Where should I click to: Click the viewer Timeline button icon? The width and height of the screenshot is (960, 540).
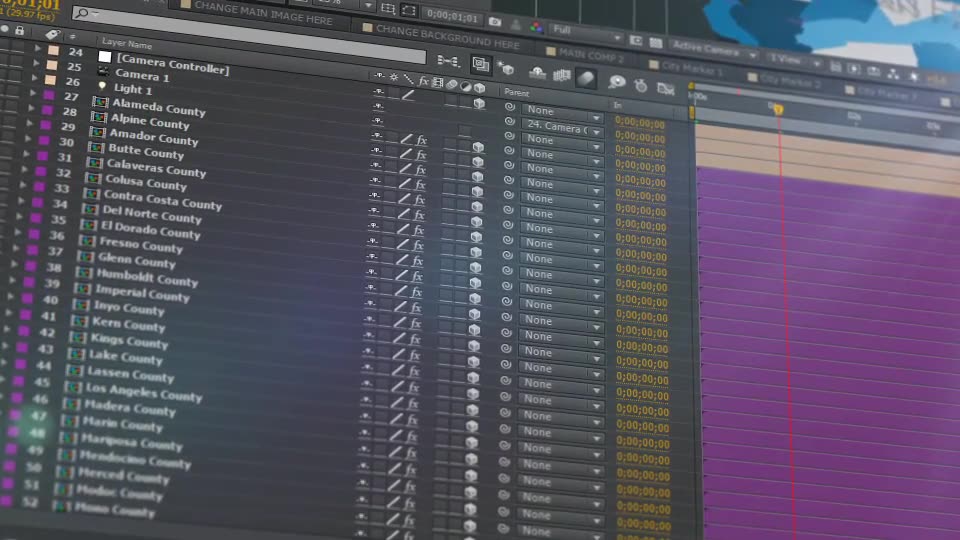(874, 71)
